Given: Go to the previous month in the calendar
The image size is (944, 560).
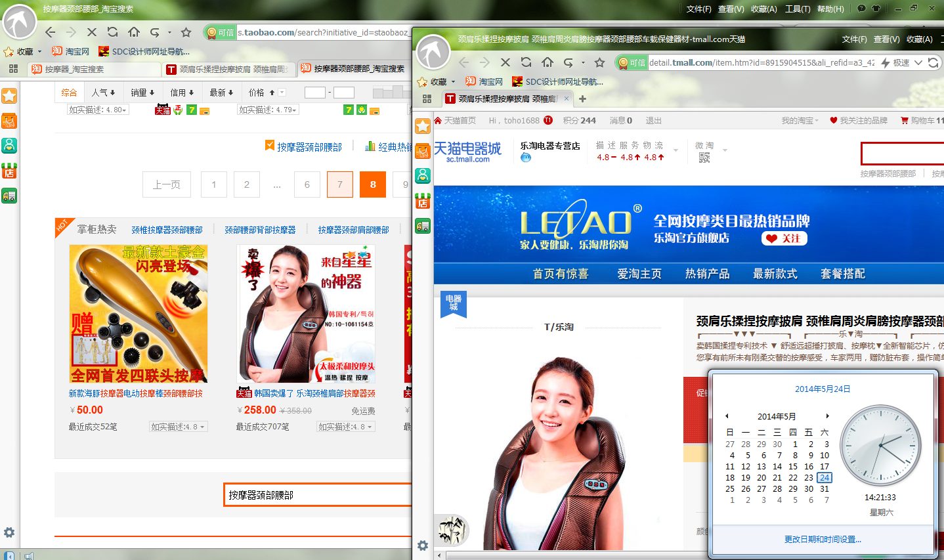Looking at the screenshot, I should tap(727, 416).
